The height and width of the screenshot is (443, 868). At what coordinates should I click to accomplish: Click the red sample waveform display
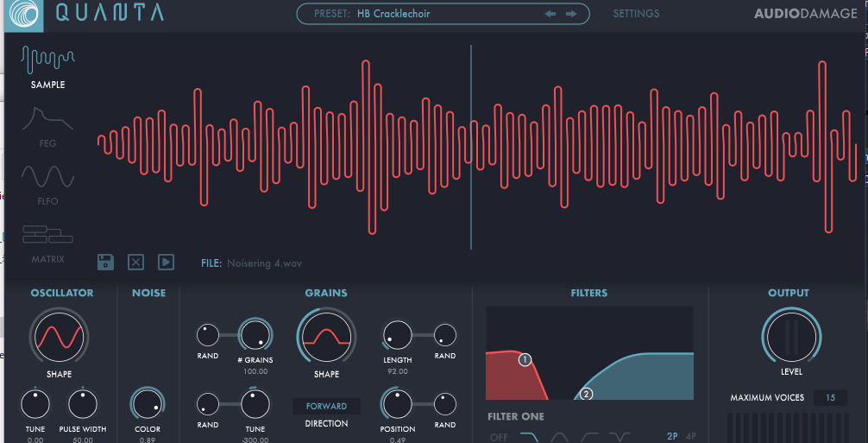coord(477,148)
